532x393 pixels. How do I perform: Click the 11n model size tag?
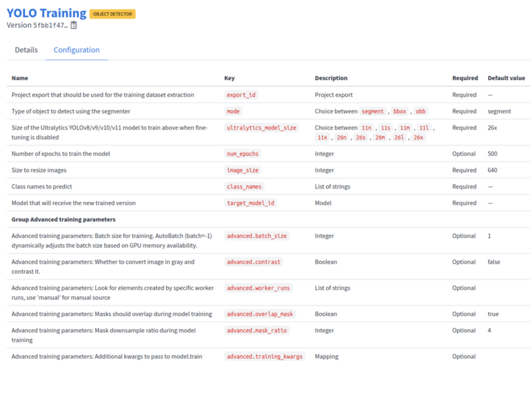pyautogui.click(x=366, y=128)
